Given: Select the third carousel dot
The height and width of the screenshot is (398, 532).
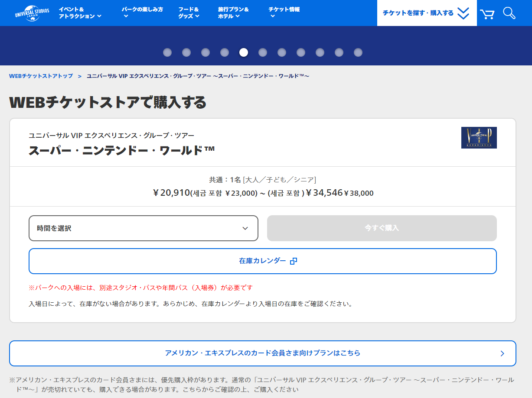Looking at the screenshot, I should point(206,52).
